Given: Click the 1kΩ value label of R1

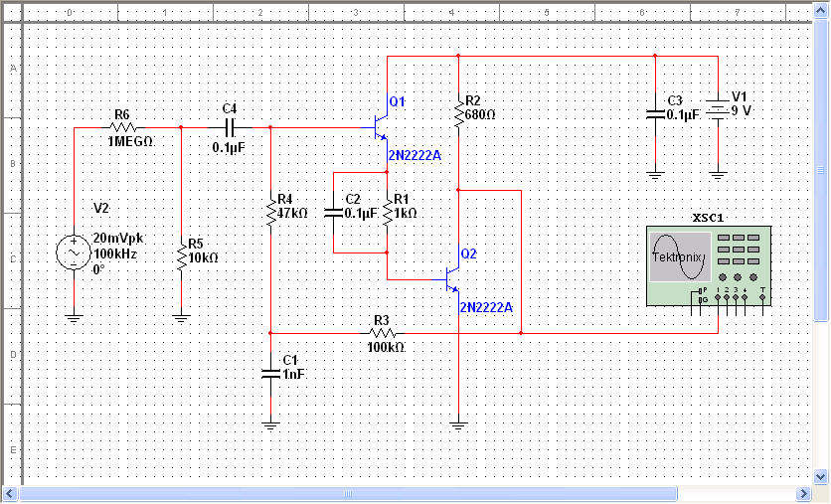Looking at the screenshot, I should coord(406,213).
